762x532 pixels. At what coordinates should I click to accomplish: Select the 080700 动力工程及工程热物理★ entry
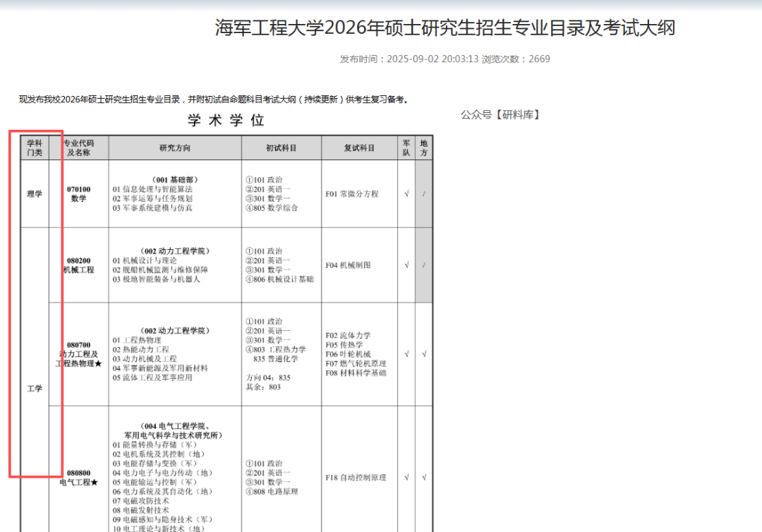coord(79,353)
